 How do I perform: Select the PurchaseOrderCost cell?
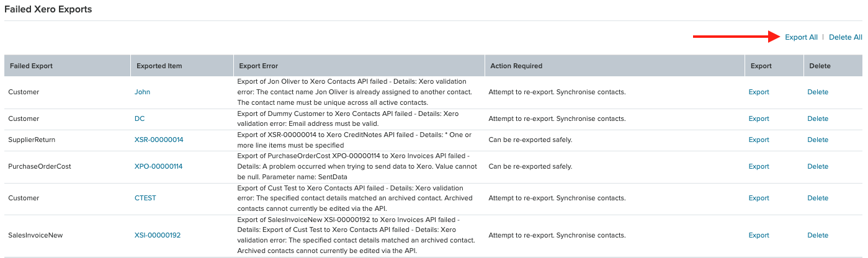click(x=40, y=166)
